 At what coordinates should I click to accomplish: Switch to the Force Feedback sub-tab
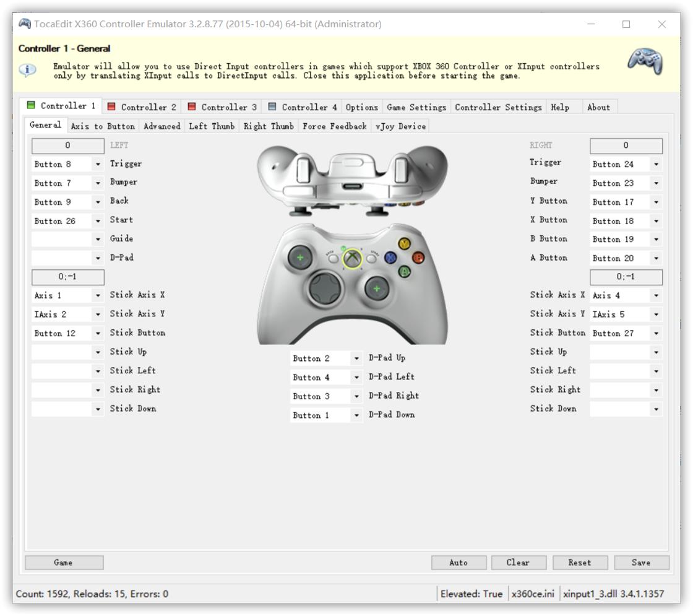(x=335, y=126)
